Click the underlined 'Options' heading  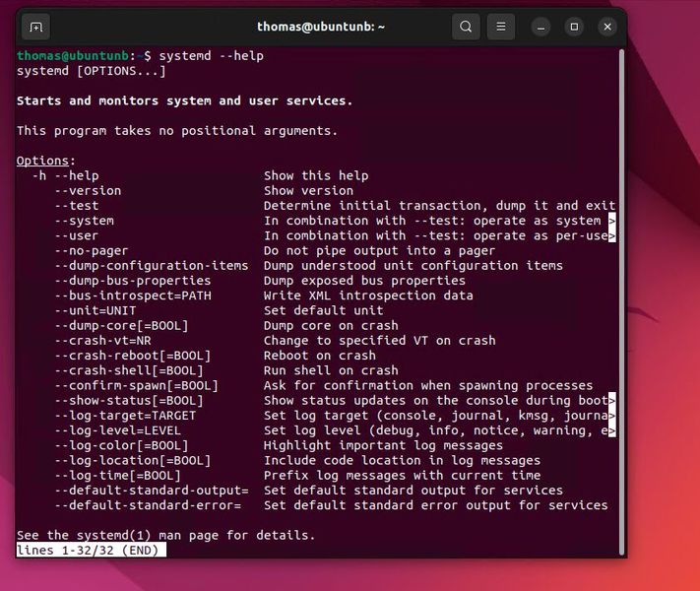tap(43, 161)
